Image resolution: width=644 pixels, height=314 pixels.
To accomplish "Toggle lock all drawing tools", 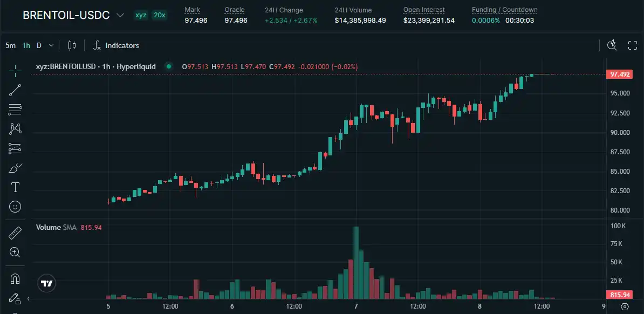I will (x=15, y=298).
